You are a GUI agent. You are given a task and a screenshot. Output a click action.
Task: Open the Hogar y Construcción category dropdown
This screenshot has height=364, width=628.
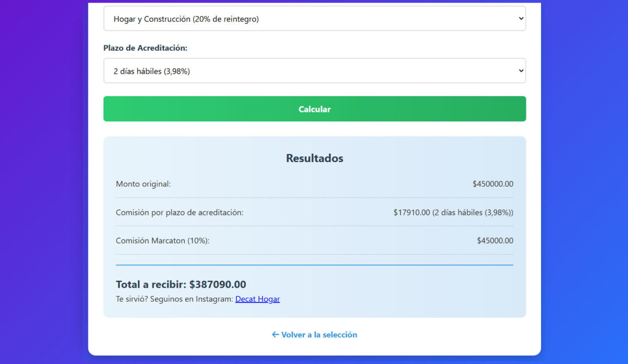(315, 18)
